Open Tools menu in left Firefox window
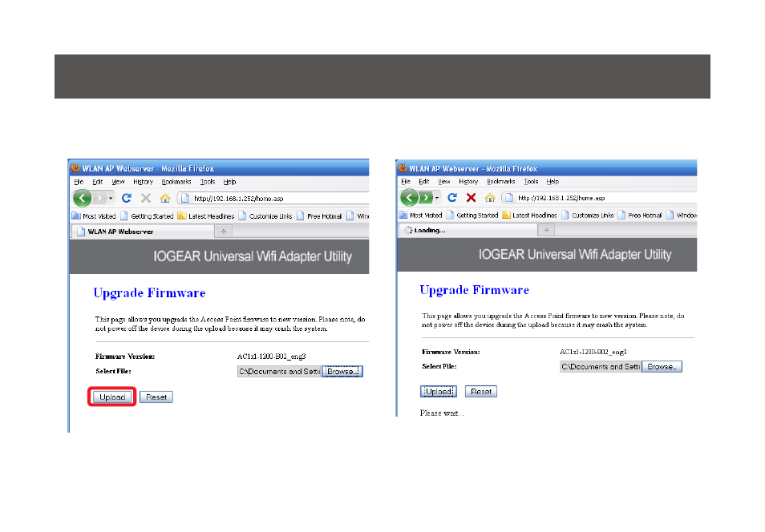Viewport: 765px width, 532px height. (208, 182)
